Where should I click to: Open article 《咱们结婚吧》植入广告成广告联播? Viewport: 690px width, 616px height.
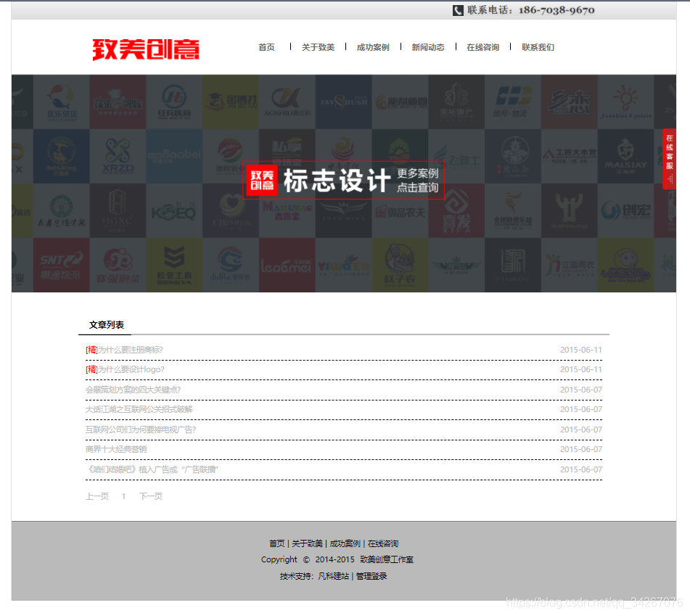(x=152, y=469)
